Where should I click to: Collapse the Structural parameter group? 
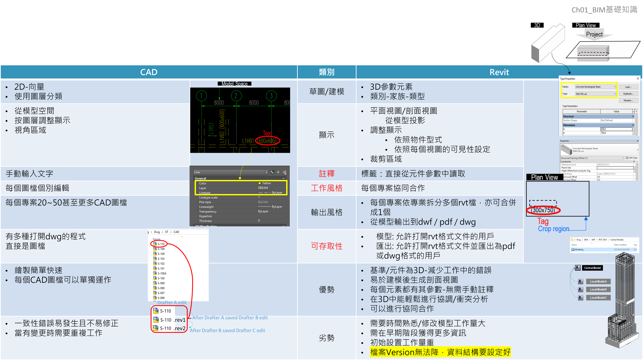click(x=633, y=116)
